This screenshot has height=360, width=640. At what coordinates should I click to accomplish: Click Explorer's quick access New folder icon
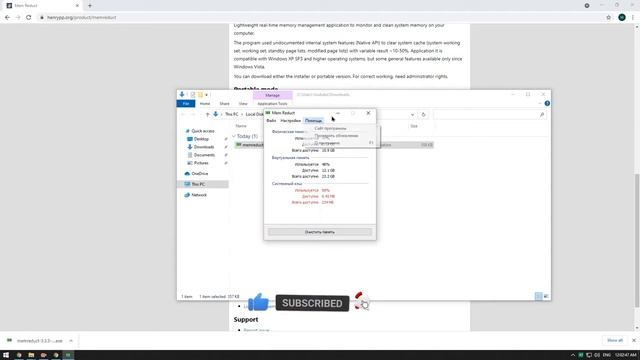point(200,95)
